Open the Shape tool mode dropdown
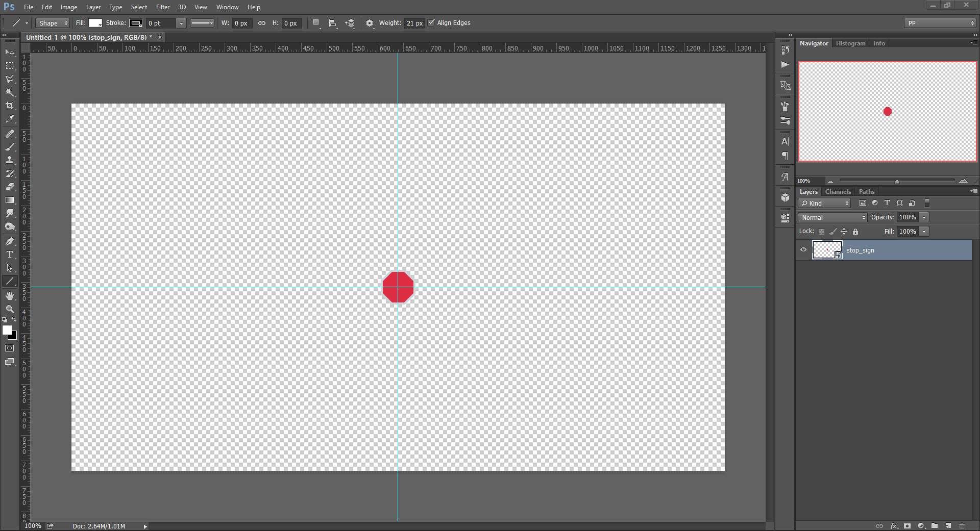 coord(52,23)
